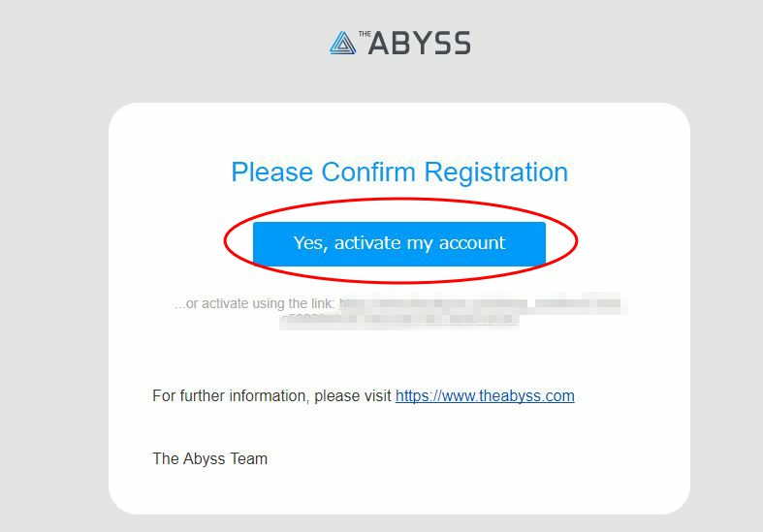Click the word Please in the heading
The image size is (763, 532).
pyautogui.click(x=272, y=172)
